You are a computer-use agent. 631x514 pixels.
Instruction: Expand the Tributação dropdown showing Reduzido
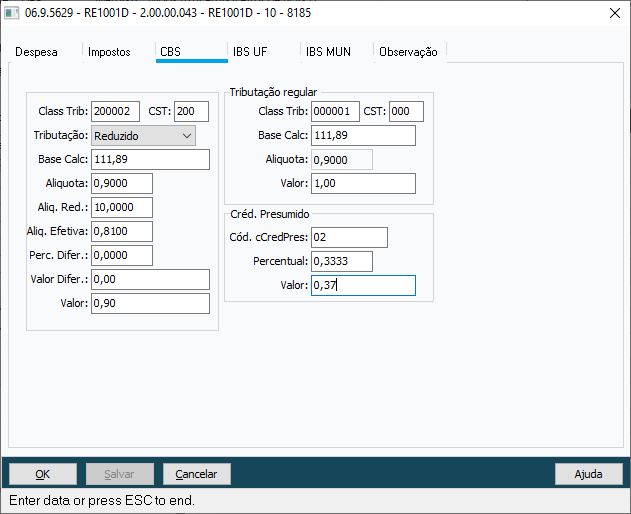click(x=143, y=136)
